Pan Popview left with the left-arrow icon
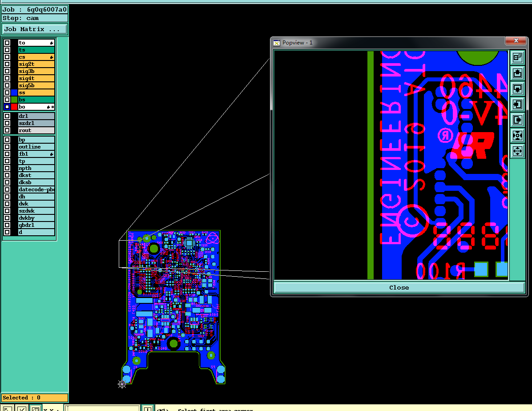Image resolution: width=532 pixels, height=411 pixels. tap(517, 104)
